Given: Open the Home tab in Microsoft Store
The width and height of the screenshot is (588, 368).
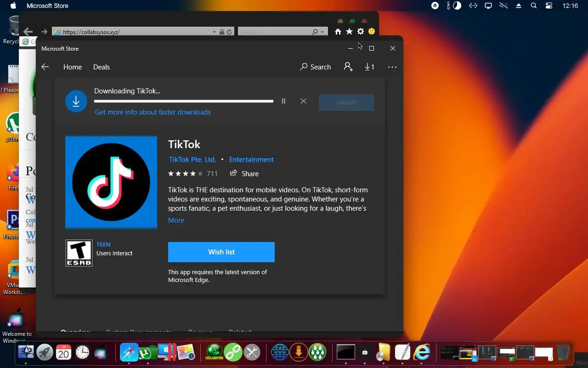Looking at the screenshot, I should [x=73, y=67].
